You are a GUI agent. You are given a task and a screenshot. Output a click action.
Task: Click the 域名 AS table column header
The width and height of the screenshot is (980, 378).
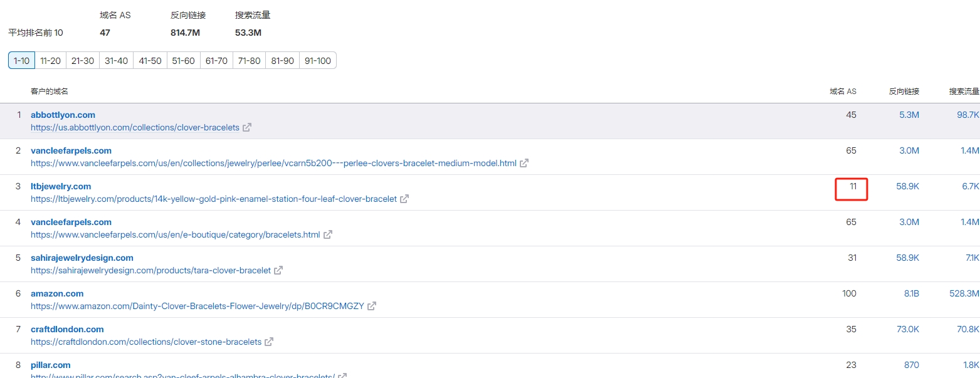point(843,92)
